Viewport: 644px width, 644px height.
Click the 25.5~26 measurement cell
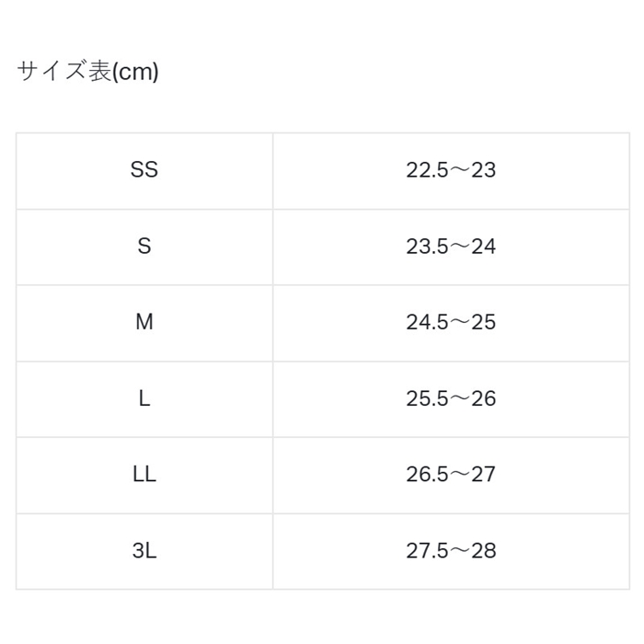pos(452,399)
